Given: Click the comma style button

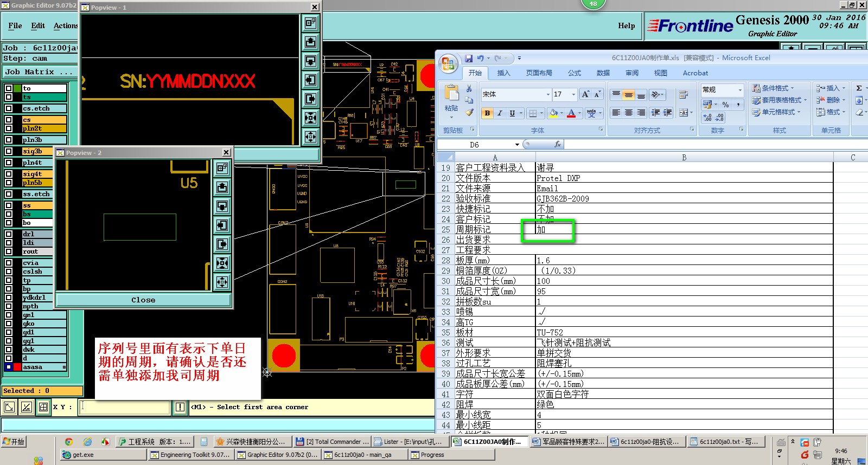Looking at the screenshot, I should point(738,105).
